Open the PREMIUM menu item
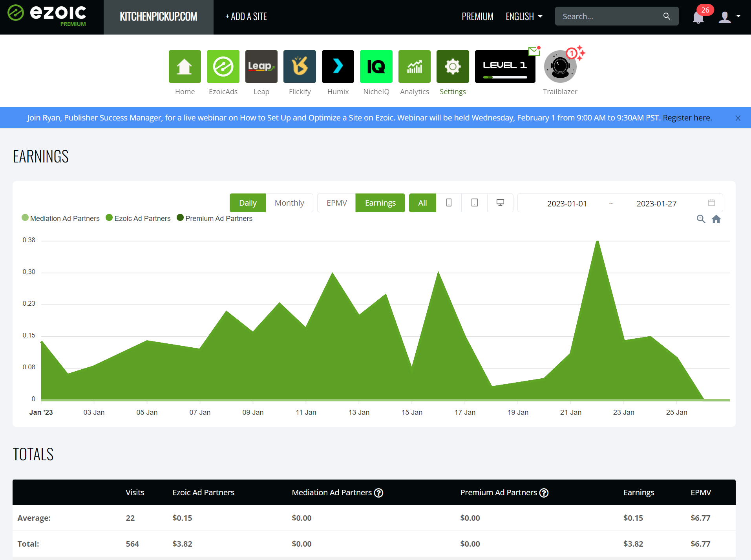 (477, 16)
